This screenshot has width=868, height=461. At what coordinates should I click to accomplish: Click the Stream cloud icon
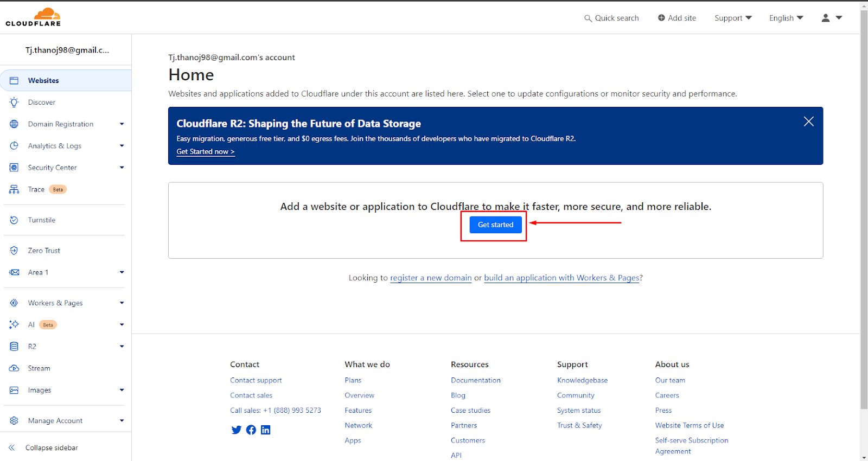pos(14,368)
